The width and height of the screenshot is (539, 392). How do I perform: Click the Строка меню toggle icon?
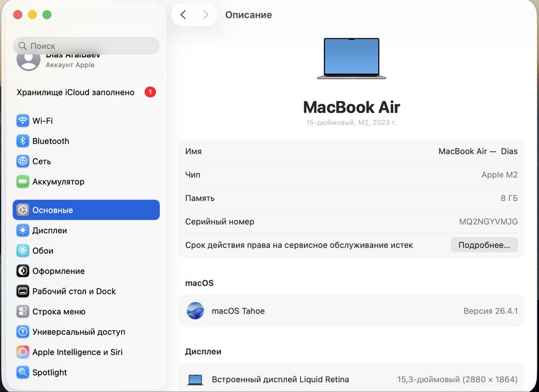click(x=22, y=311)
